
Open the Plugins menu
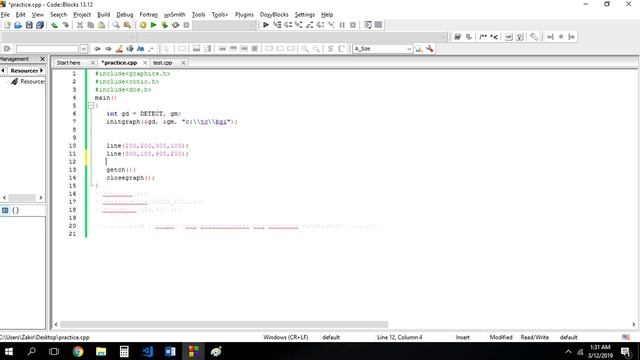tap(244, 15)
